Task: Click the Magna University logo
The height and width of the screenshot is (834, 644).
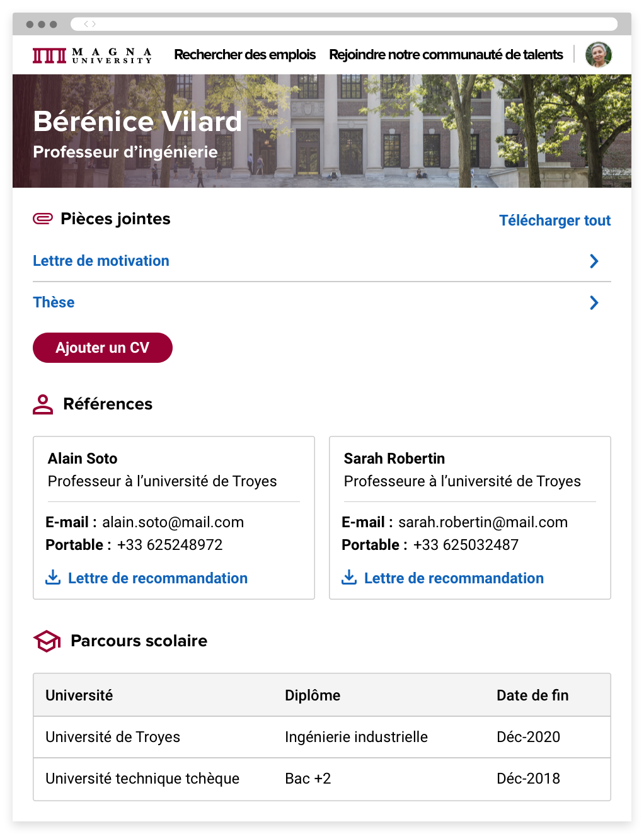Action: (x=92, y=55)
